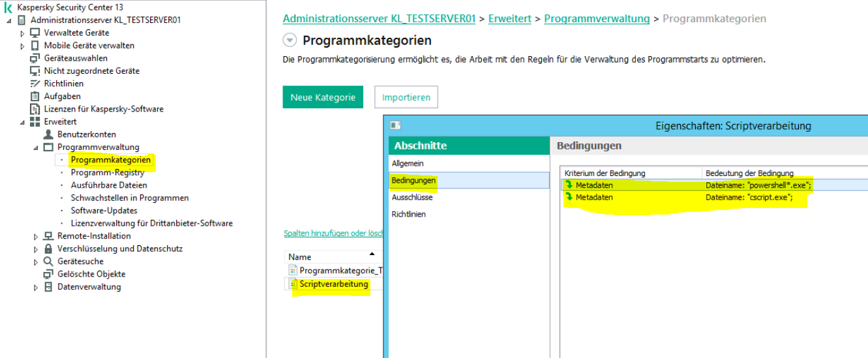Click the Erweitert grid icon
868x358 pixels.
[35, 122]
